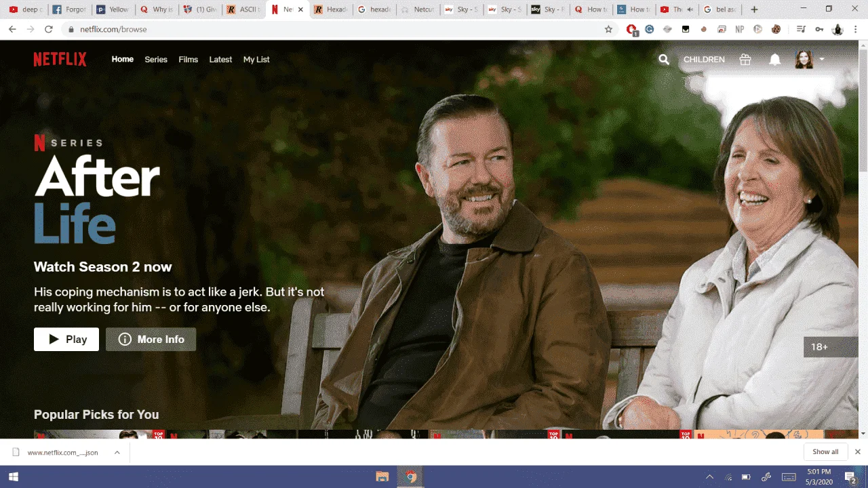Open the Windows Start menu
Screen dimensions: 868x488
pyautogui.click(x=14, y=477)
